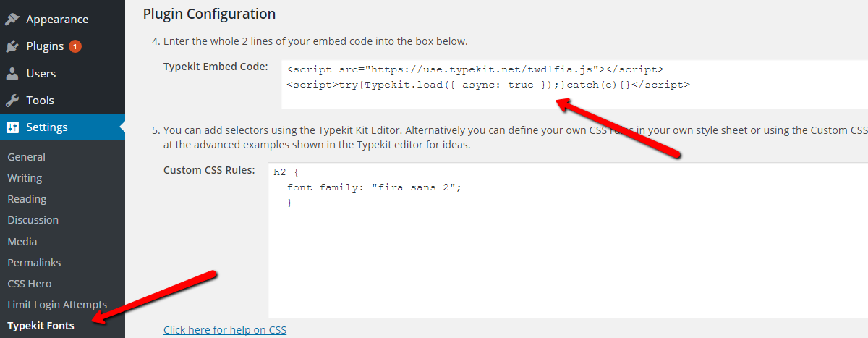Click the script src typekit.net line
The width and height of the screenshot is (868, 338).
coord(475,69)
